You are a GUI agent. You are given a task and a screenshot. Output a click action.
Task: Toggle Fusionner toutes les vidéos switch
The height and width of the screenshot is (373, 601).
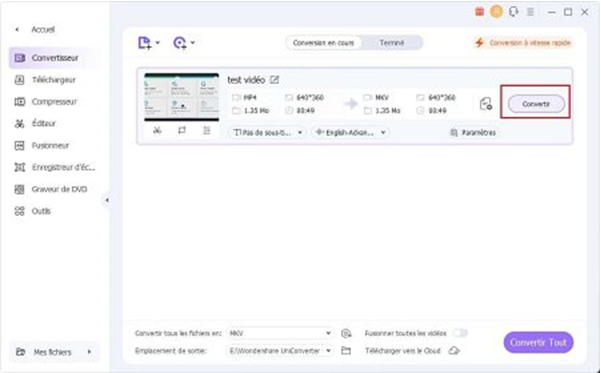[460, 333]
